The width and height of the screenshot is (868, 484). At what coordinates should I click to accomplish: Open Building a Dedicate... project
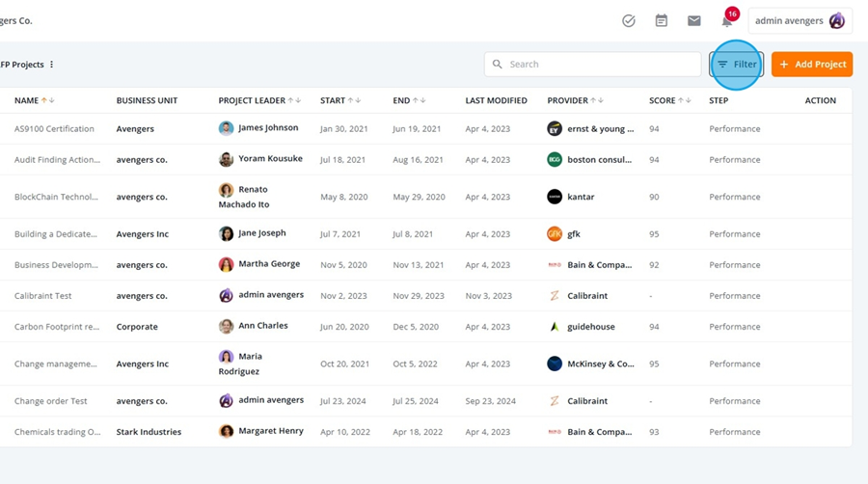tap(55, 234)
